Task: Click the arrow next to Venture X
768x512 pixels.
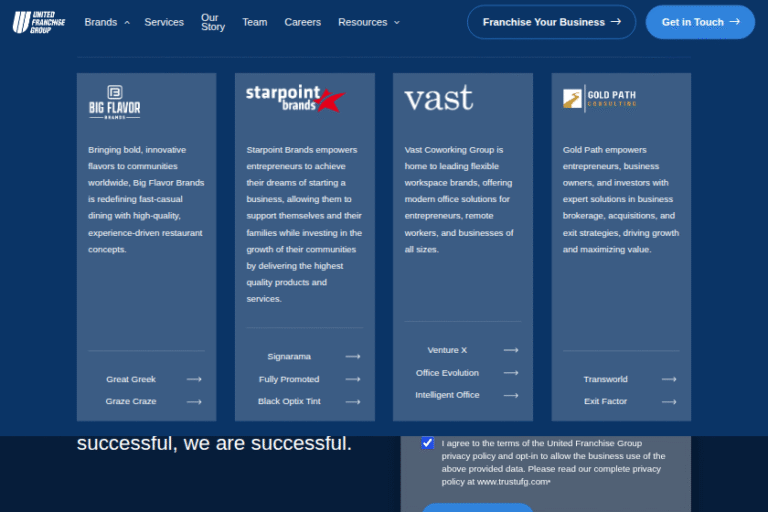Action: coord(510,350)
